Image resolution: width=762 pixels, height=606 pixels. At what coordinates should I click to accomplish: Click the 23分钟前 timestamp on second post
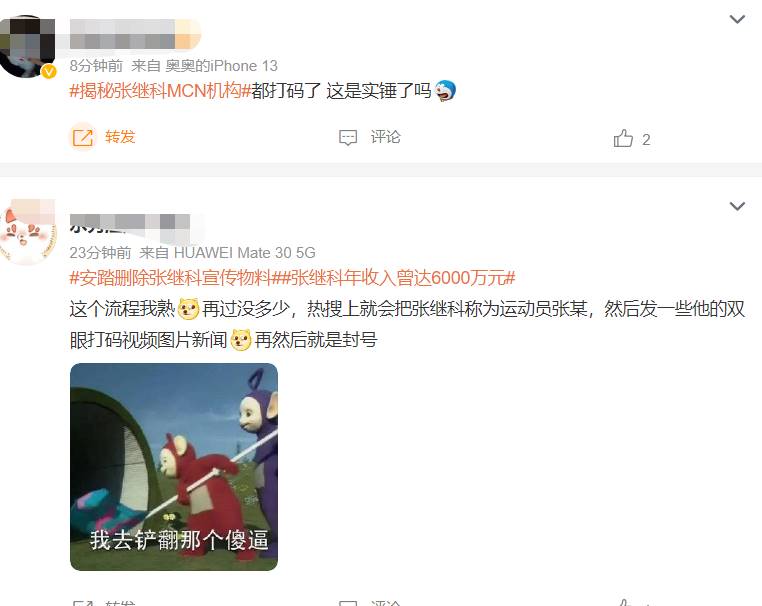point(100,253)
